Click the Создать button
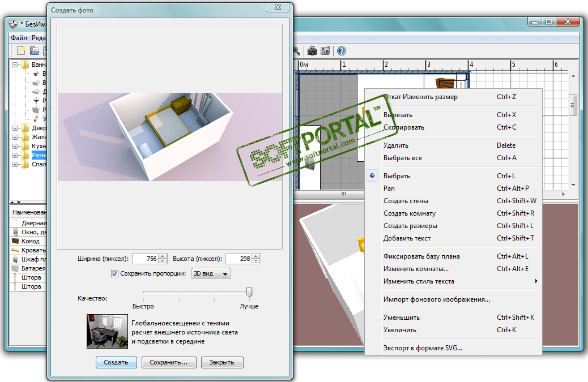This screenshot has width=588, height=382. point(116,362)
